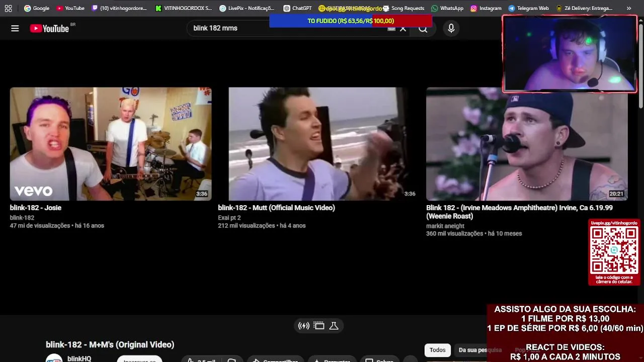Play the Mutt Official Music Video thumbnail
This screenshot has height=362, width=644.
pyautogui.click(x=317, y=144)
